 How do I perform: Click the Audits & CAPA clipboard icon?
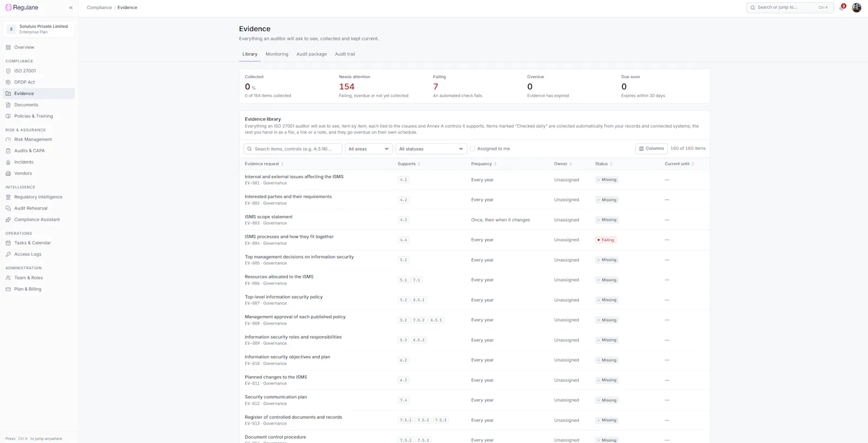(8, 151)
